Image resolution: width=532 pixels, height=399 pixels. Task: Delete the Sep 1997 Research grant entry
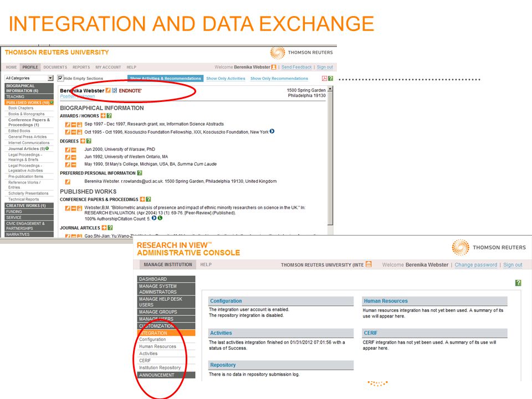[x=74, y=125]
